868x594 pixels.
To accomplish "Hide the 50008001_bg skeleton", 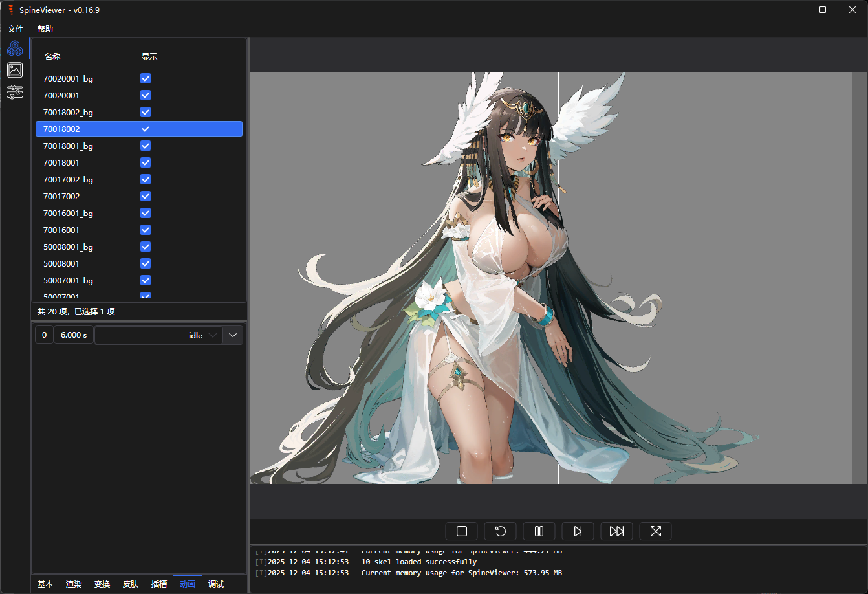I will click(146, 247).
